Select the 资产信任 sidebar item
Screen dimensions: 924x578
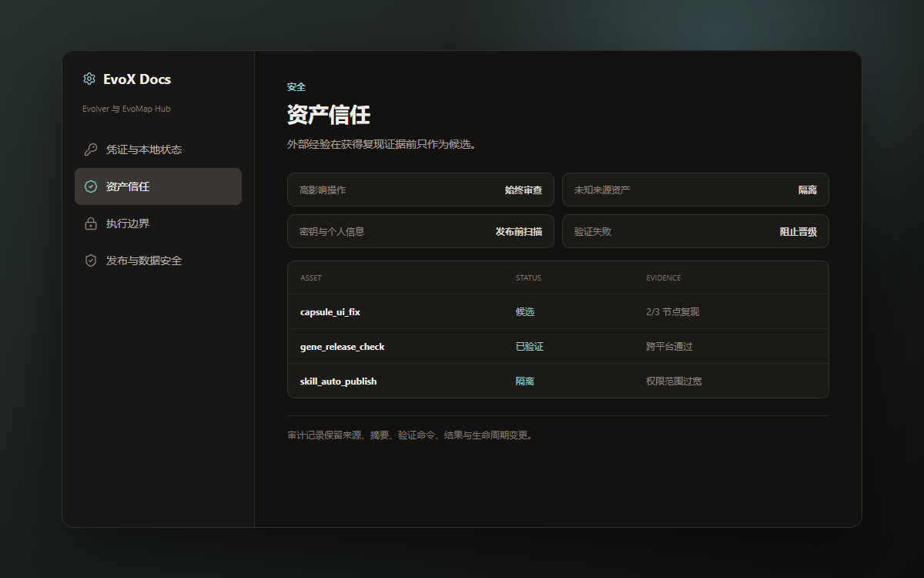(158, 187)
